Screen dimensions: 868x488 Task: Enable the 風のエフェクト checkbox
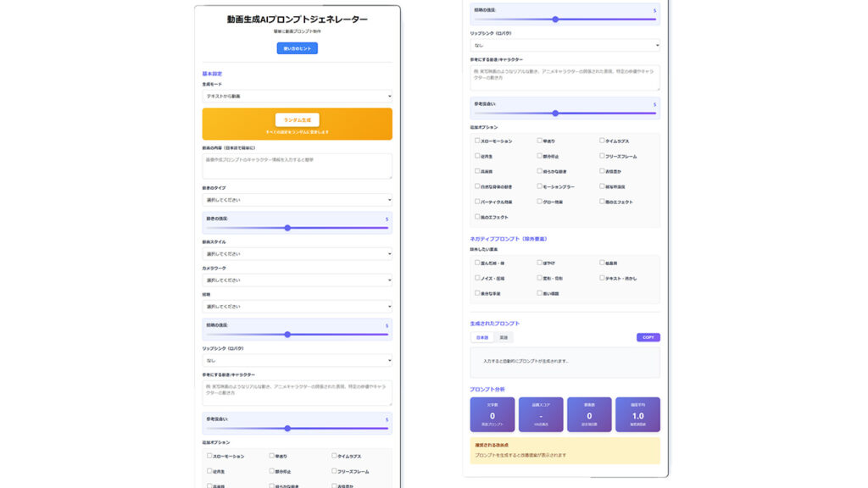478,217
